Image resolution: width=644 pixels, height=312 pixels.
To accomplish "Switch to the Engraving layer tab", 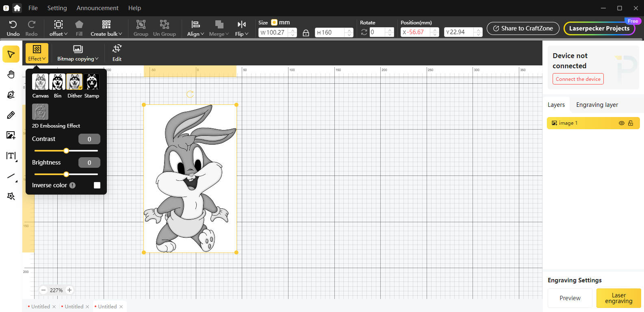I will pos(597,105).
